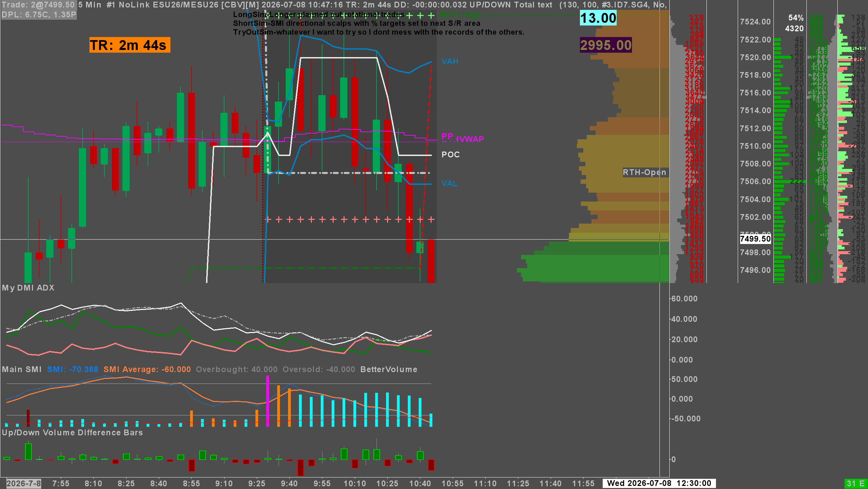The width and height of the screenshot is (868, 489).
Task: Click the 'Wed 2026-07-08 12:30:00' timestamp box
Action: tap(659, 483)
